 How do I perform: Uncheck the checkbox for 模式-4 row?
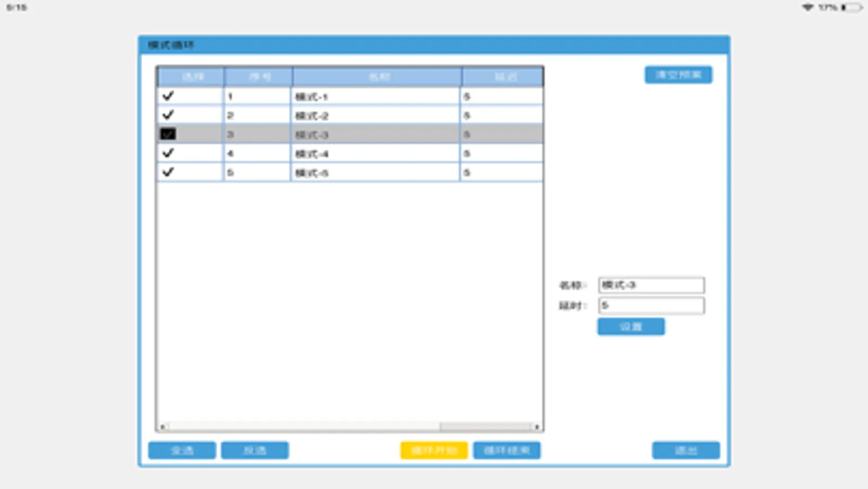point(168,153)
